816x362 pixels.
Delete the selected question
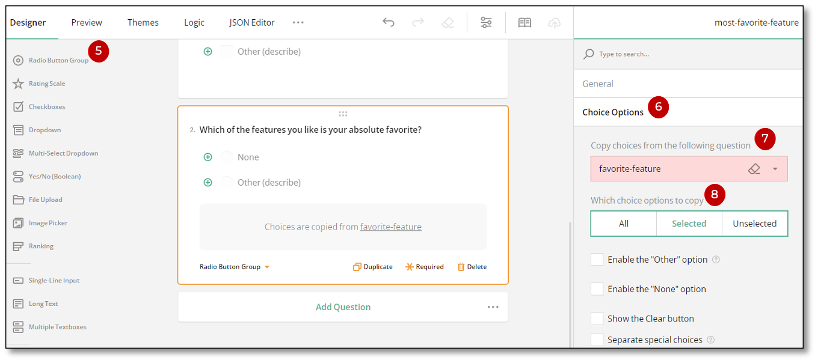pyautogui.click(x=472, y=267)
